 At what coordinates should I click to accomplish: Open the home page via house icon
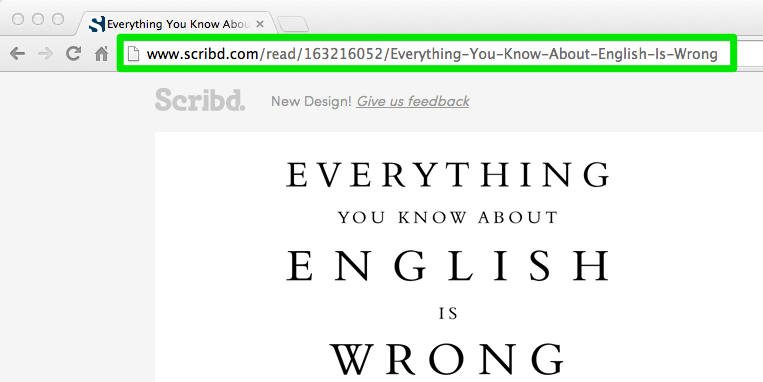(101, 54)
